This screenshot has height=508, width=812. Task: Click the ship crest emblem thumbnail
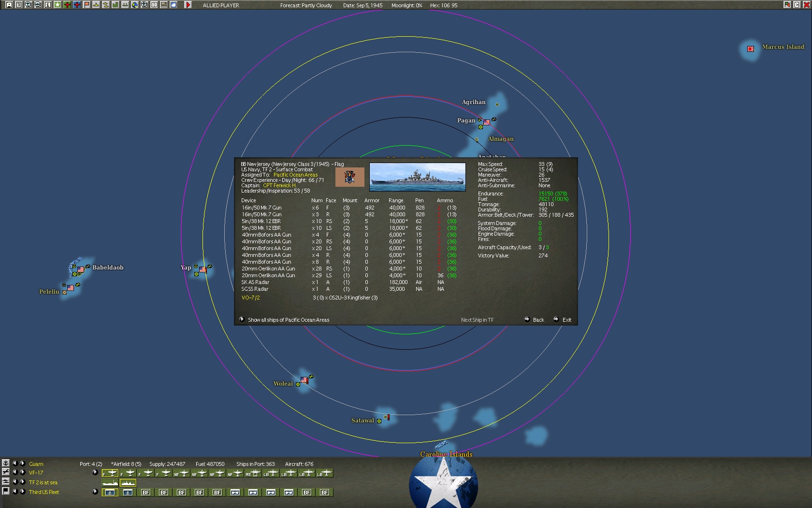tap(350, 177)
